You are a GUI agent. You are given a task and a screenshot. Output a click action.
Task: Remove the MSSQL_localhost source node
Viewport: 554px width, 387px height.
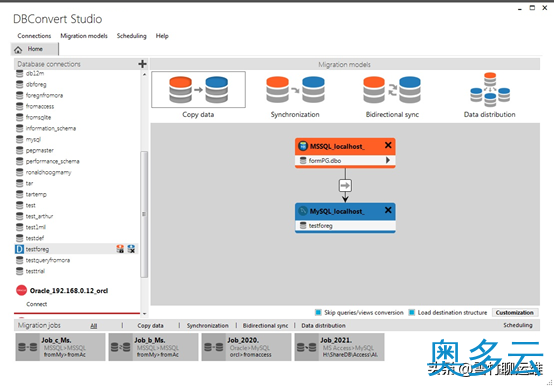pyautogui.click(x=388, y=145)
